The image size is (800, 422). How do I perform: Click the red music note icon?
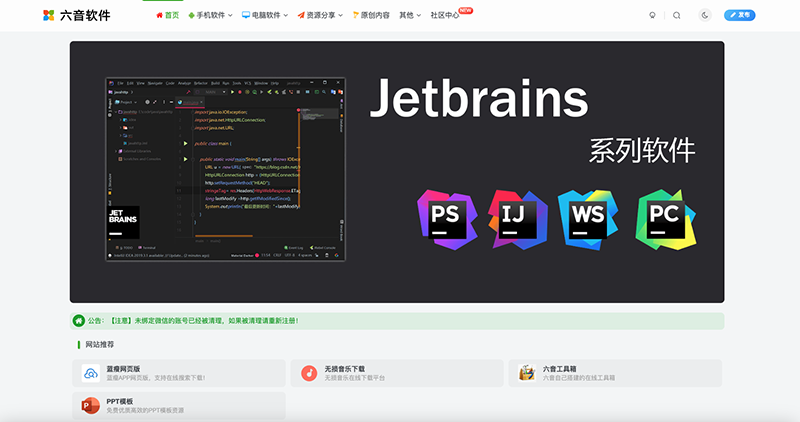(x=309, y=373)
